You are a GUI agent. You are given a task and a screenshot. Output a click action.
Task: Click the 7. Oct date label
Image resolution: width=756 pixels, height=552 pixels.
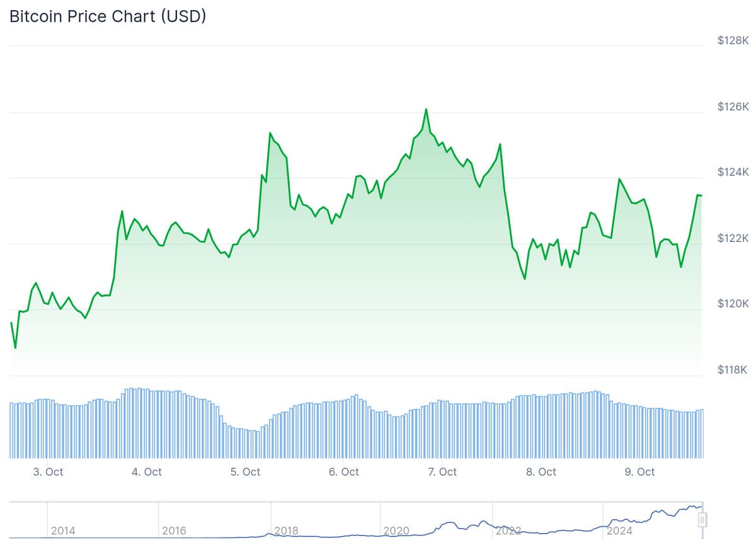click(442, 472)
